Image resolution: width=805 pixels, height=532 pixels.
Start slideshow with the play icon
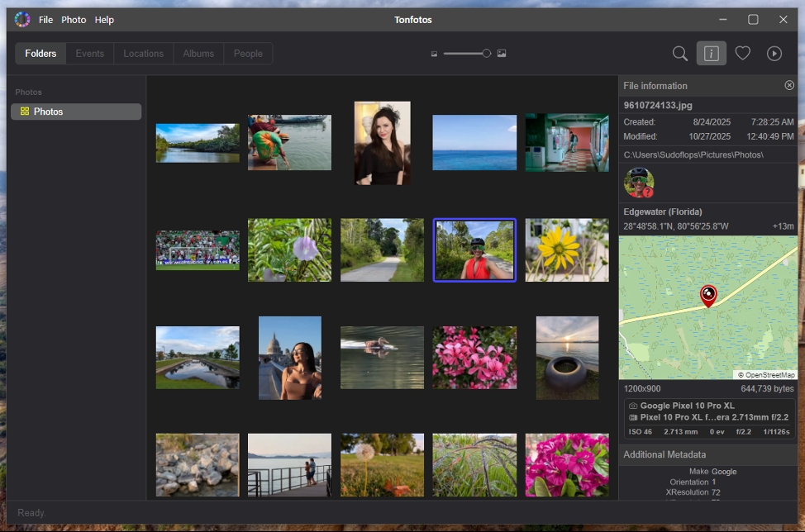point(774,54)
